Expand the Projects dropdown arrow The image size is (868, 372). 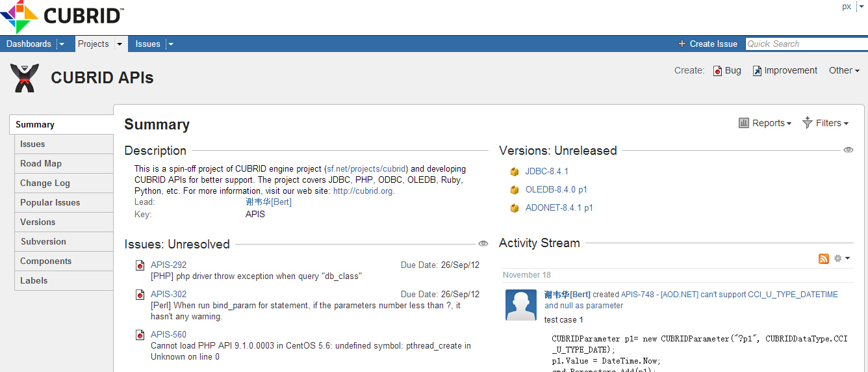coord(120,44)
